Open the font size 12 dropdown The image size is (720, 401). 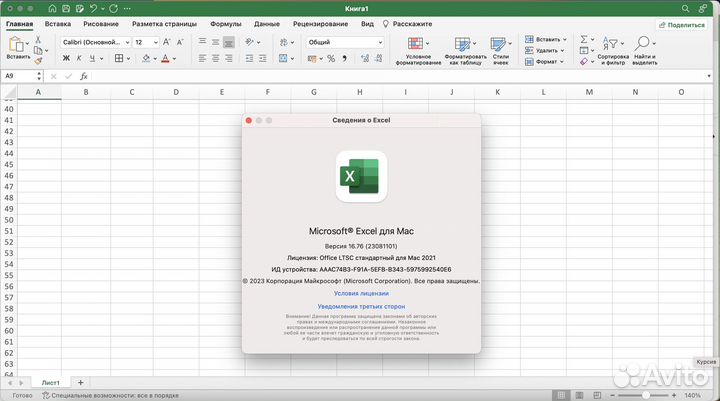pyautogui.click(x=156, y=42)
